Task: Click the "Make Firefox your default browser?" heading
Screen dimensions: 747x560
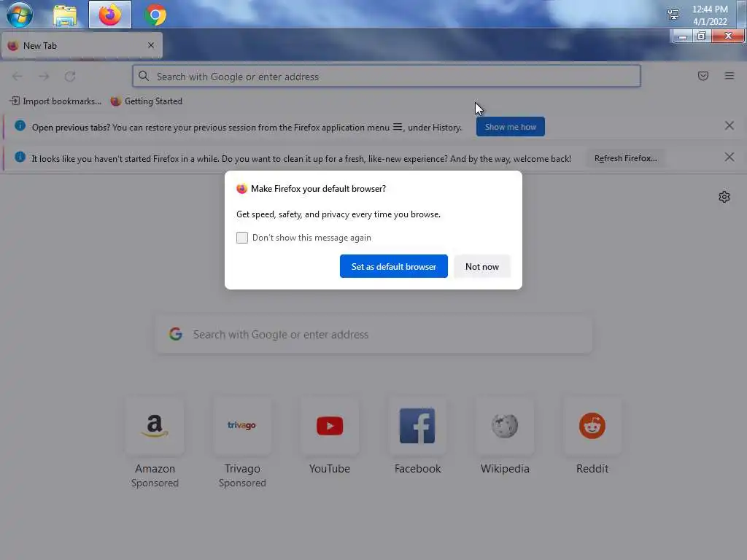Action: pyautogui.click(x=318, y=189)
